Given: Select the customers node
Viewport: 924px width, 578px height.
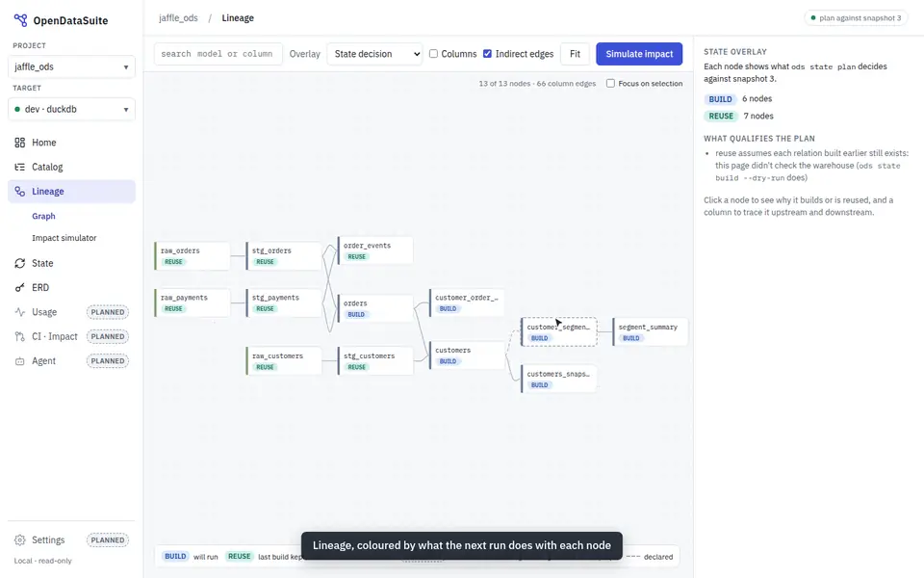Looking at the screenshot, I should click(467, 355).
